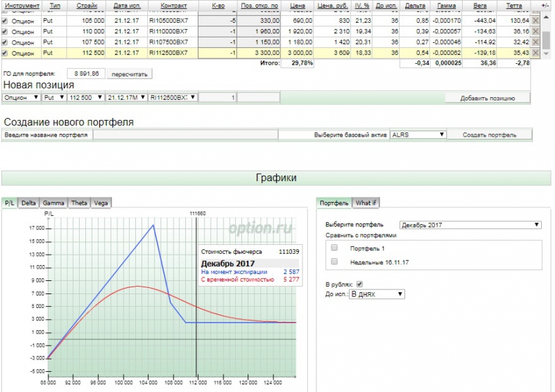Click the +/- column header icon
The width and height of the screenshot is (555, 392).
click(544, 5)
